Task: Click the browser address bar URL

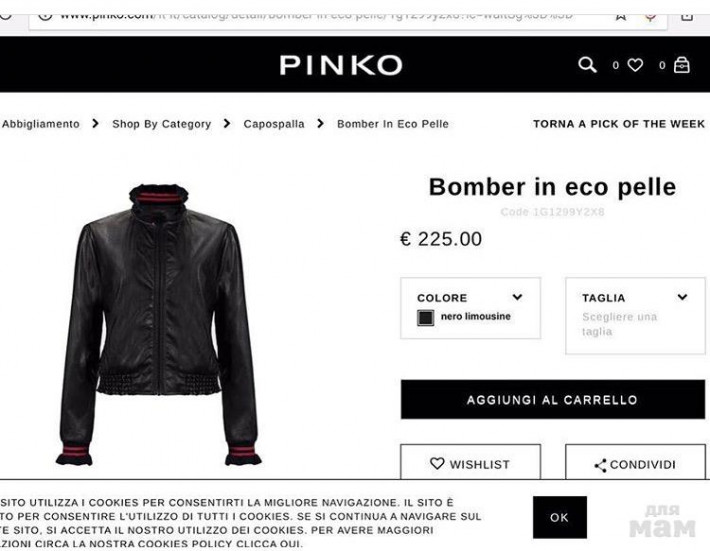Action: pos(317,17)
